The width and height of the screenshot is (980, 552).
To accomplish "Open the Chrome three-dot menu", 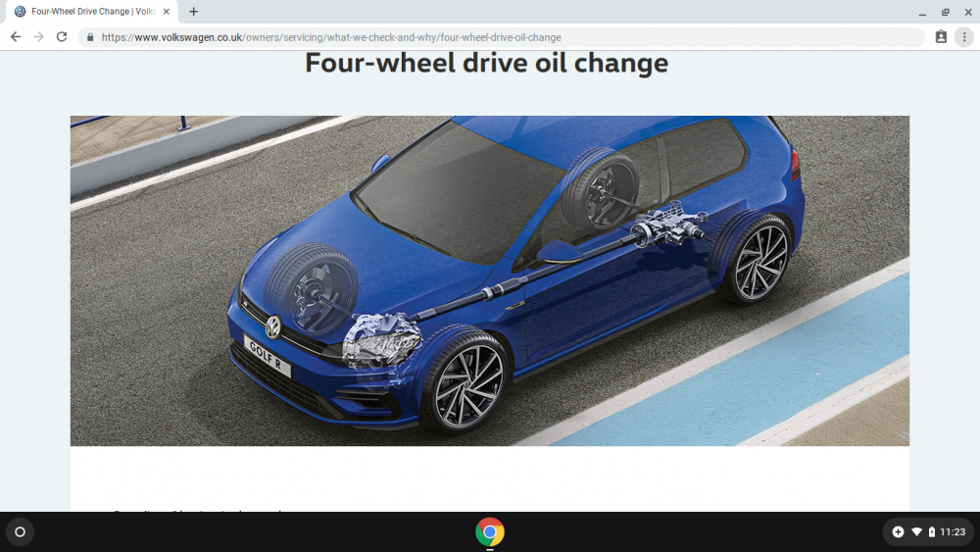I will point(964,37).
